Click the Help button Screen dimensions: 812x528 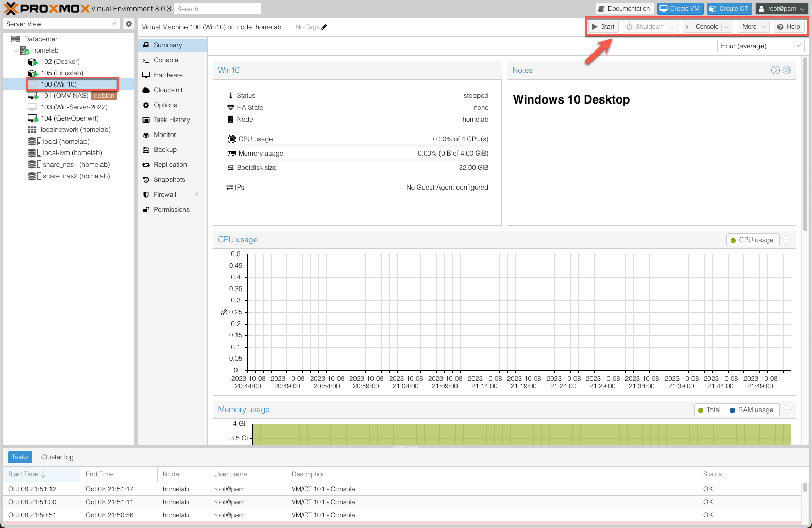pos(789,27)
